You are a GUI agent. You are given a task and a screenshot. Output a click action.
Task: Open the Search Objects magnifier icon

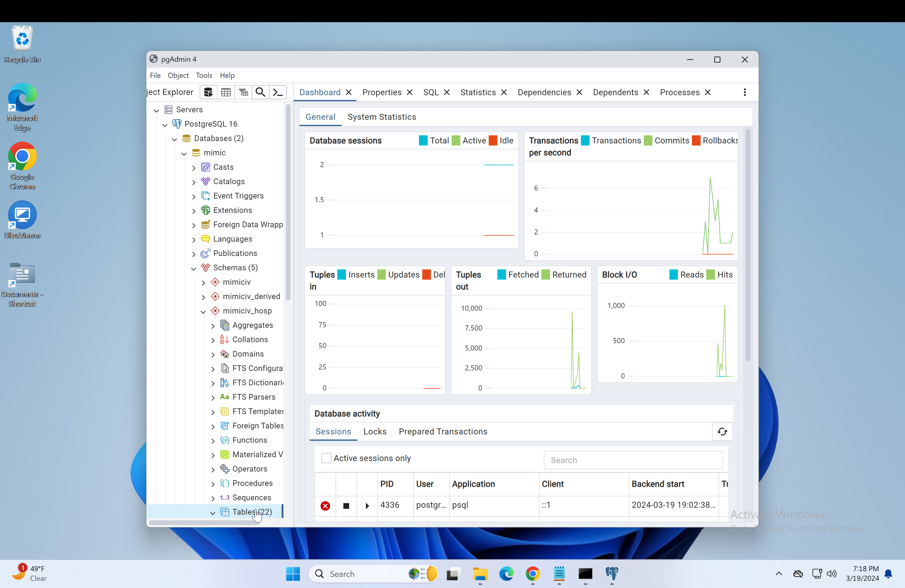point(260,93)
